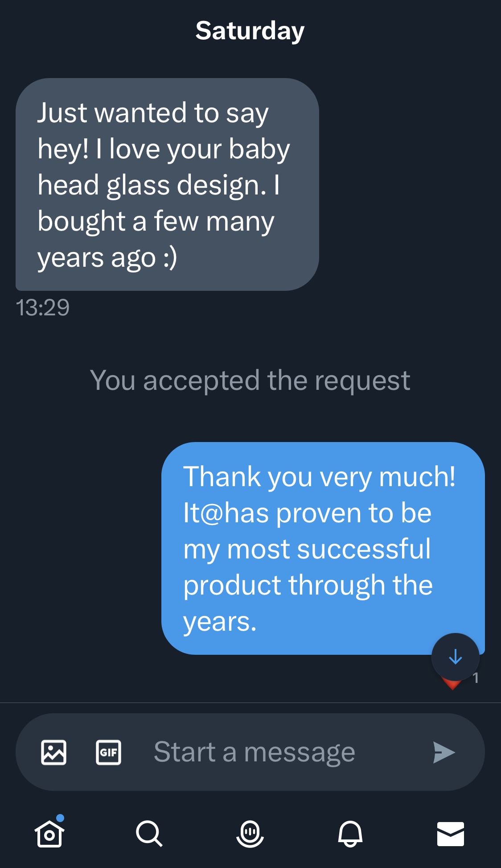
Task: Open the Search tab
Action: tap(149, 833)
